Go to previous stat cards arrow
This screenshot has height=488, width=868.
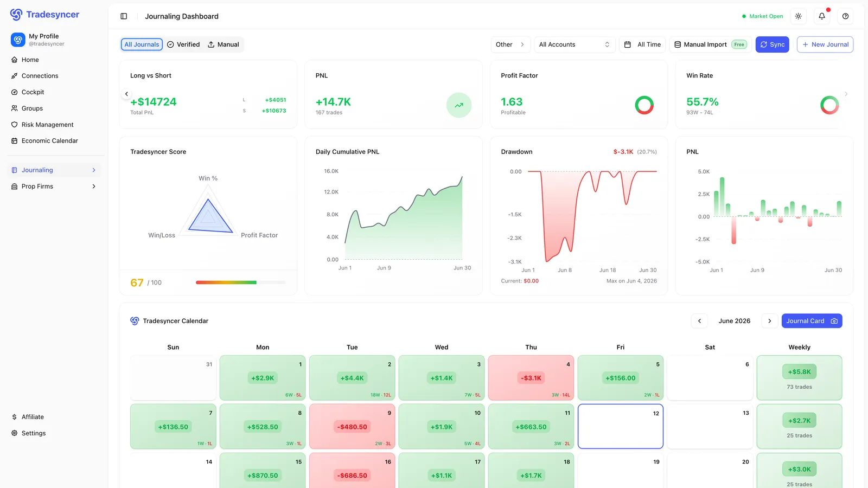pyautogui.click(x=126, y=94)
